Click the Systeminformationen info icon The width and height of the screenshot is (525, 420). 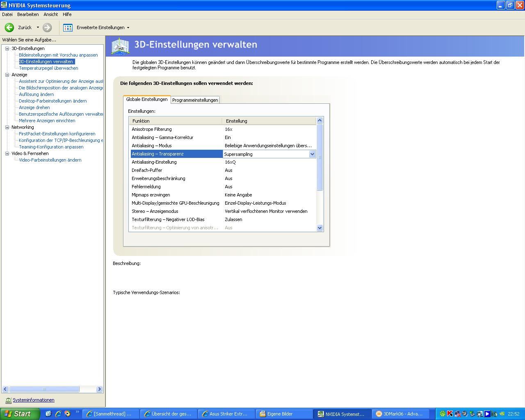click(8, 400)
